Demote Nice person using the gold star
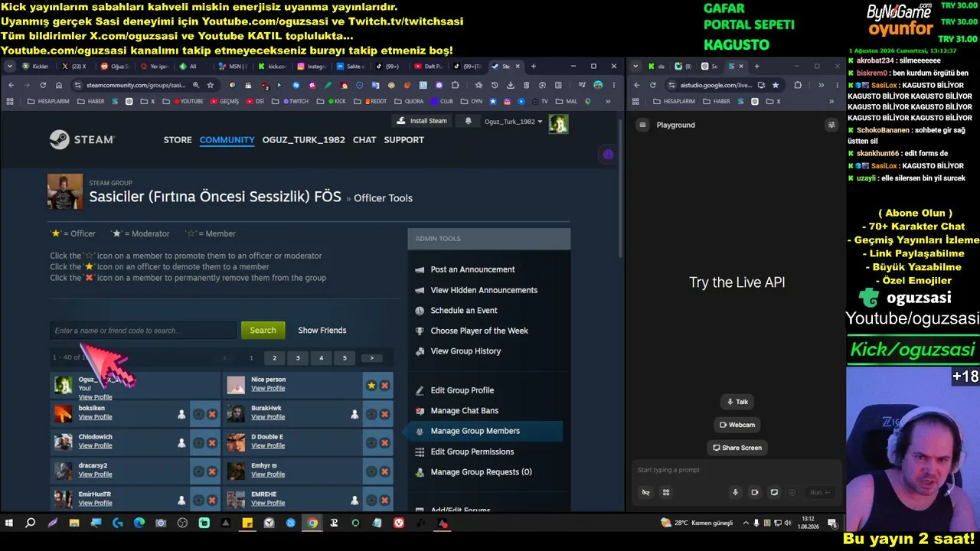 tap(371, 386)
